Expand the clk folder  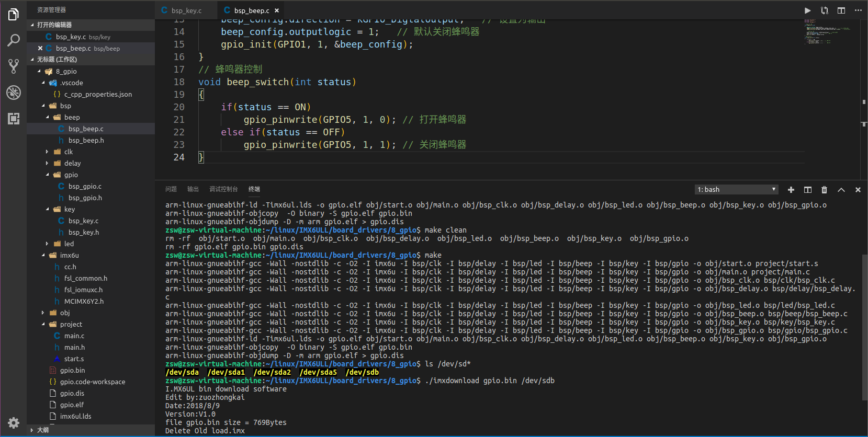click(x=47, y=152)
